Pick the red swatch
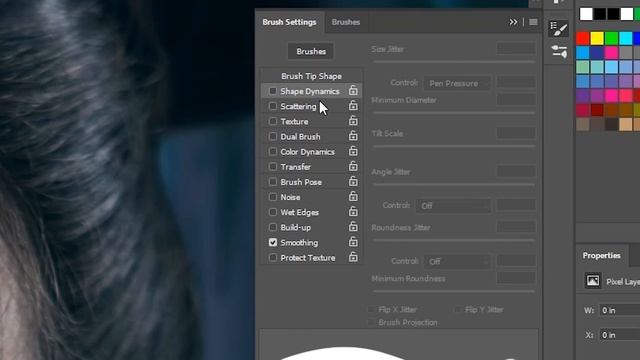The width and height of the screenshot is (640, 360). pos(582,38)
